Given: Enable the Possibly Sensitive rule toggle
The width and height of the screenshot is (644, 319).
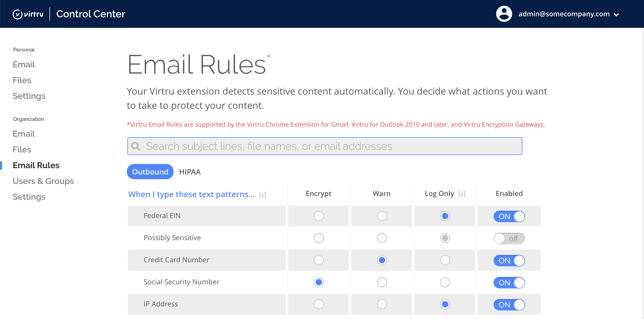Looking at the screenshot, I should [x=509, y=239].
